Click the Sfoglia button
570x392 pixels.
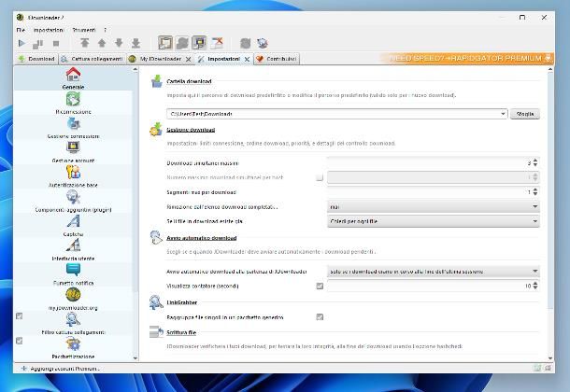pos(525,114)
